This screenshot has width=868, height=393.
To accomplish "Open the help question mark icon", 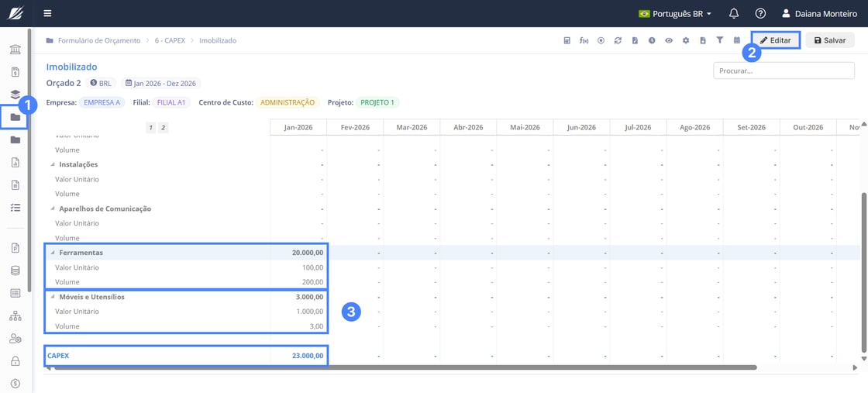I will click(x=760, y=13).
